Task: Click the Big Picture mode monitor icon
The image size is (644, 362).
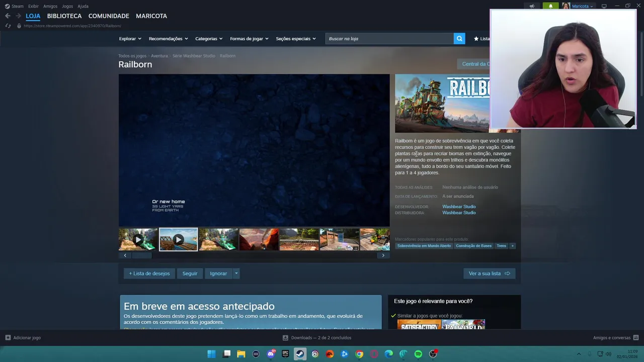Action: click(x=604, y=6)
